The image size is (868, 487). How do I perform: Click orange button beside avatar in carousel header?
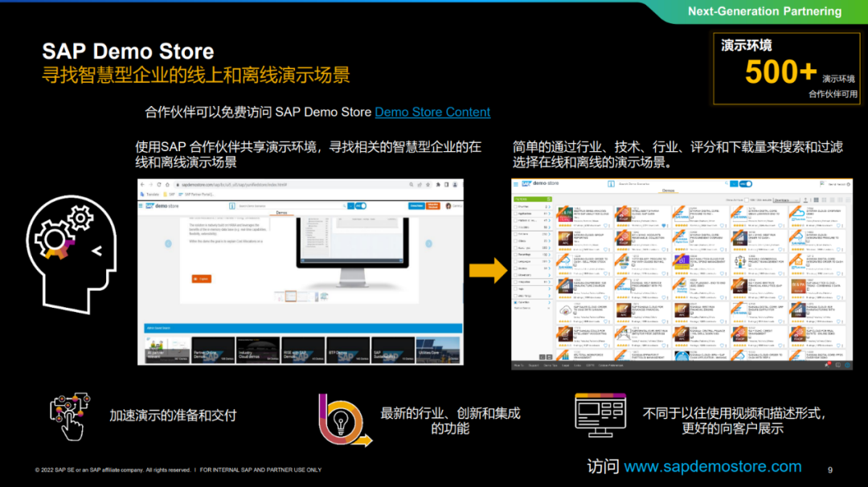(433, 206)
